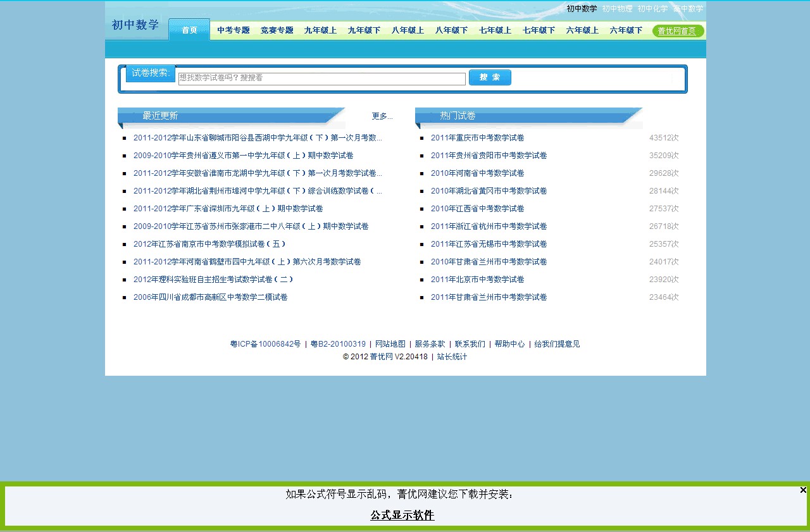Screen dimensions: 810x532
Task: Click the 搜索 search button
Action: [x=490, y=77]
